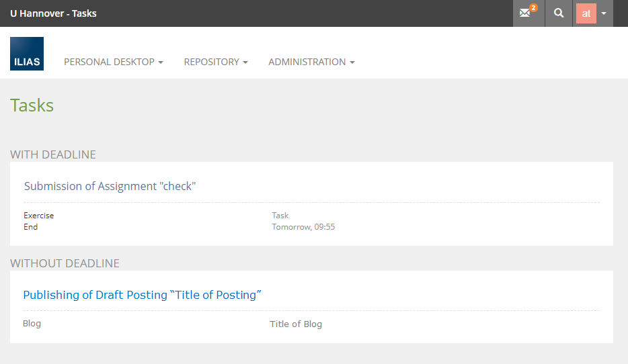Open Publishing of Draft Posting link
628x364 pixels.
click(x=142, y=295)
